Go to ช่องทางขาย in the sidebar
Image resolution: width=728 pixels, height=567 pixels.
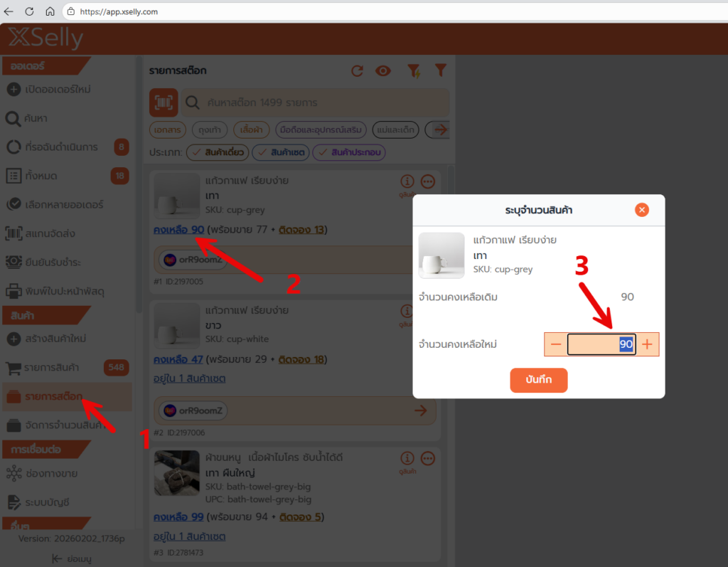point(51,473)
